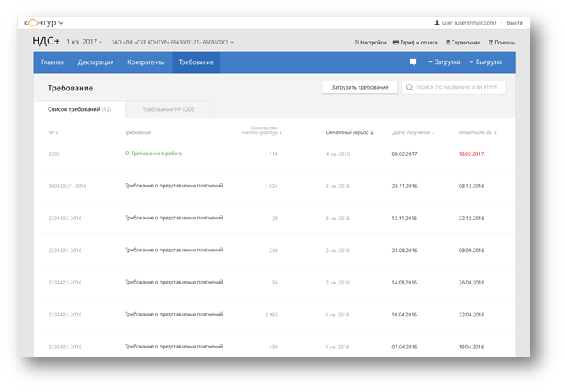The height and width of the screenshot is (392, 565).
Task: Go to the Декларация menu tab
Action: [x=95, y=62]
